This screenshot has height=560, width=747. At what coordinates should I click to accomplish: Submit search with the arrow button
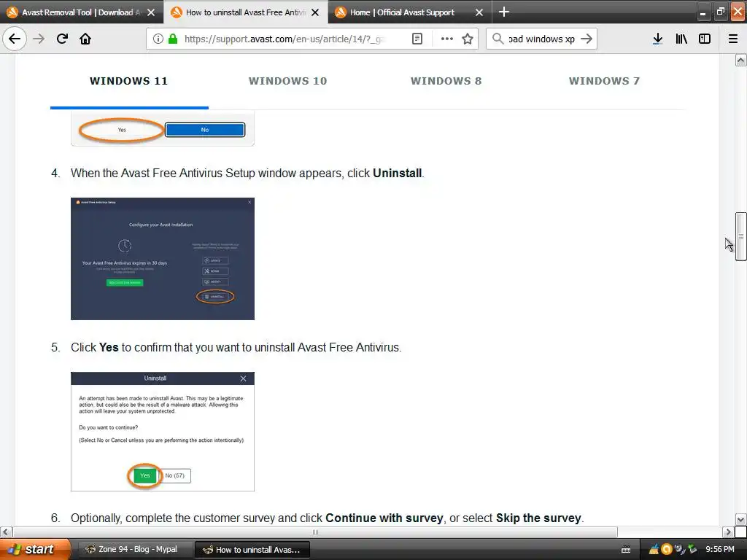[x=587, y=39]
